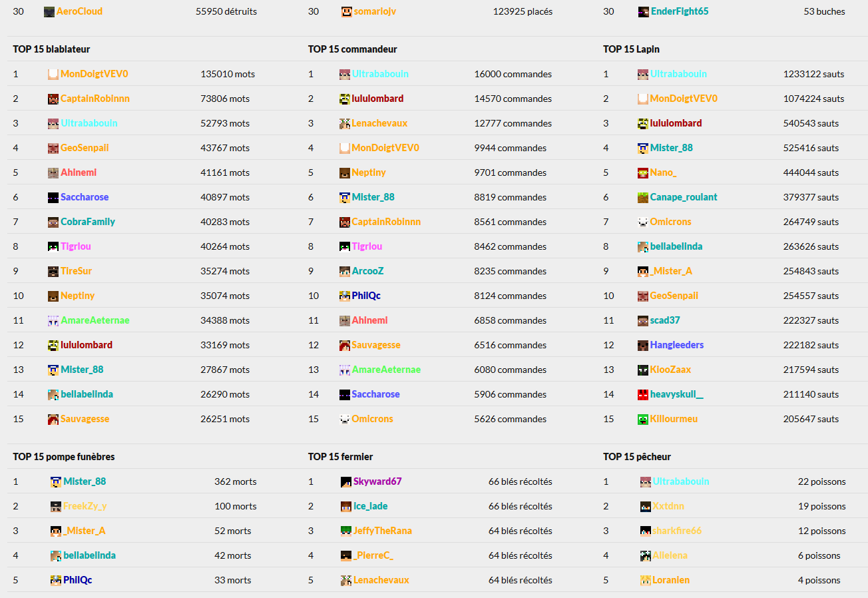Click the avatar icon next to Nano_
Screen dimensions: 868x598
643,172
